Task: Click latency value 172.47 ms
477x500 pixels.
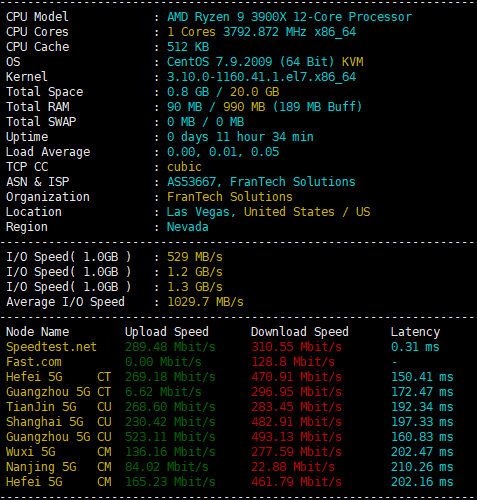Action: [422, 392]
